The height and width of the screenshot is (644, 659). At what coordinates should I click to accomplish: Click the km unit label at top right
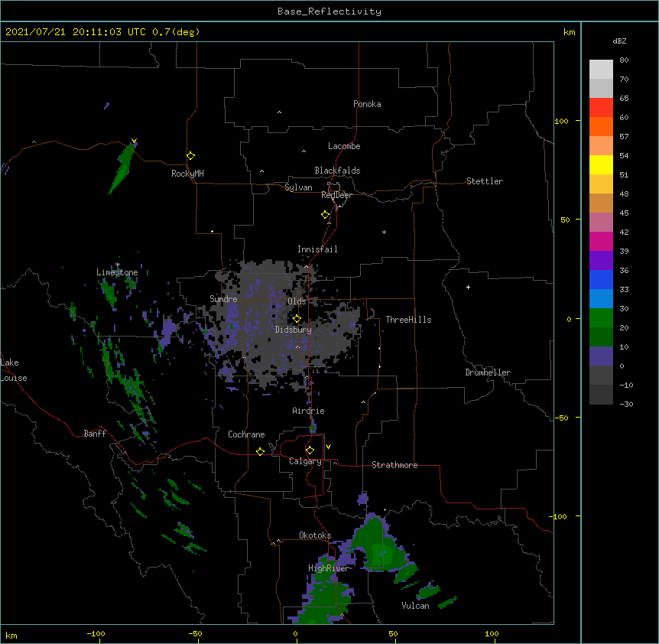(x=569, y=32)
